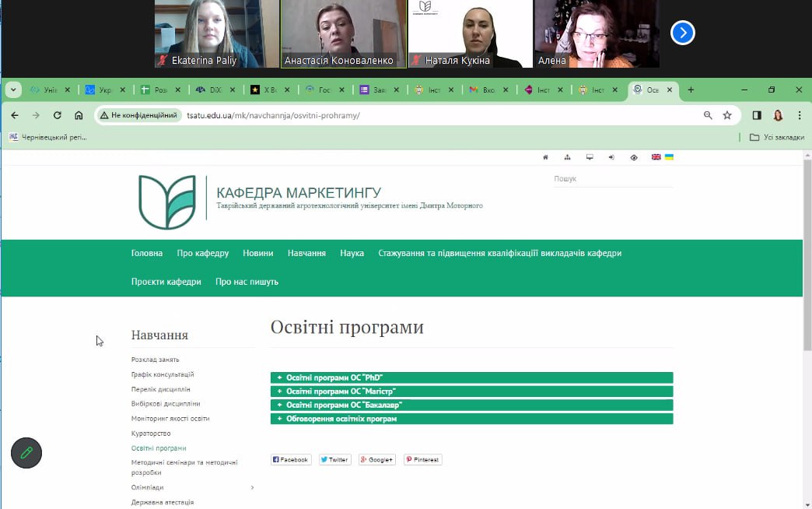Expand 'Освітні програми ОС "Магістр"' section

point(472,391)
